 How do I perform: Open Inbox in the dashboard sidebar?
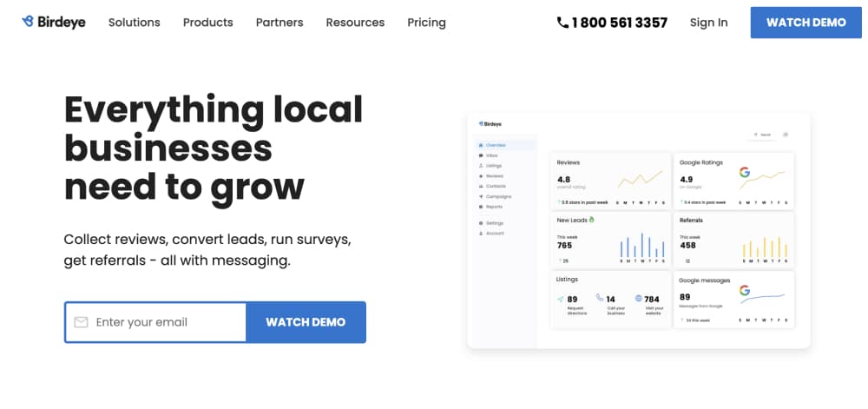click(x=488, y=155)
